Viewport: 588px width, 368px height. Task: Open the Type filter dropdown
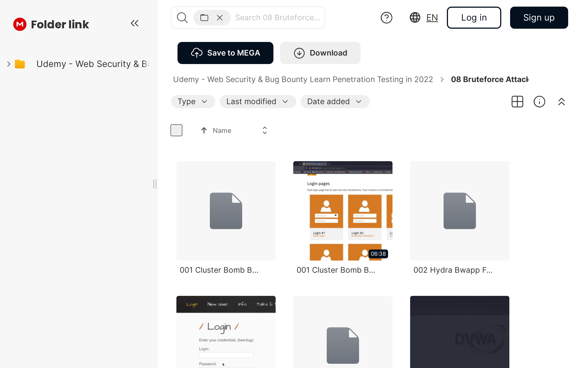tap(193, 102)
